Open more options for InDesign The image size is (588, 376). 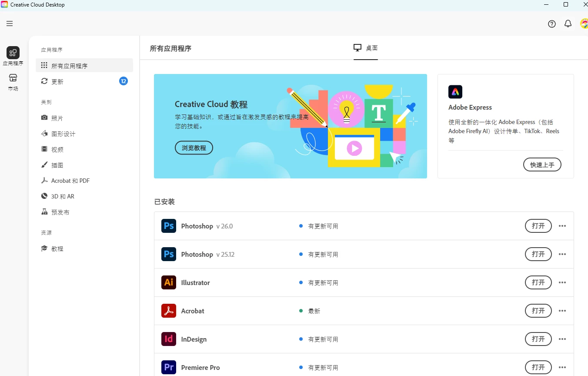562,339
